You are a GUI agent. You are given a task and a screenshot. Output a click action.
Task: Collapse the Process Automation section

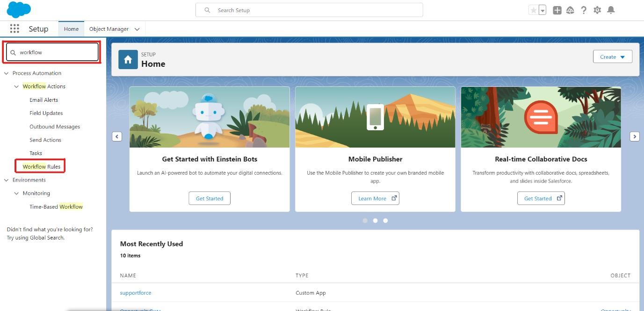pyautogui.click(x=7, y=73)
